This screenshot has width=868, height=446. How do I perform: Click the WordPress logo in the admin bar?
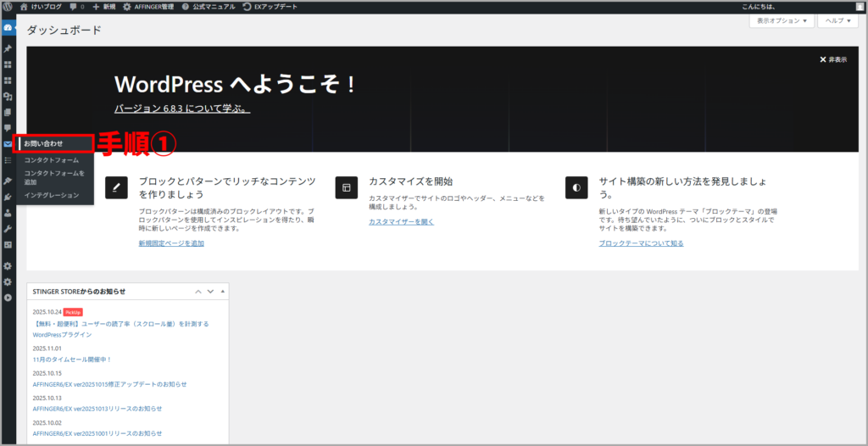coord(8,7)
